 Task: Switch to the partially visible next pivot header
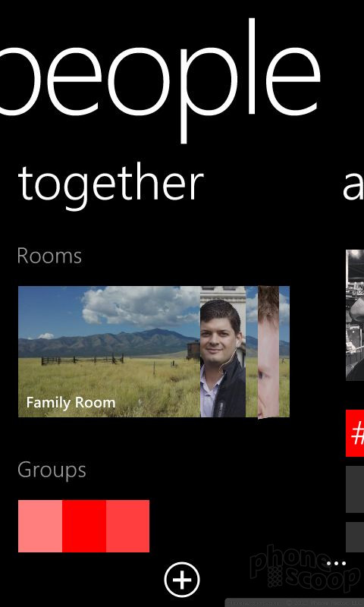353,187
